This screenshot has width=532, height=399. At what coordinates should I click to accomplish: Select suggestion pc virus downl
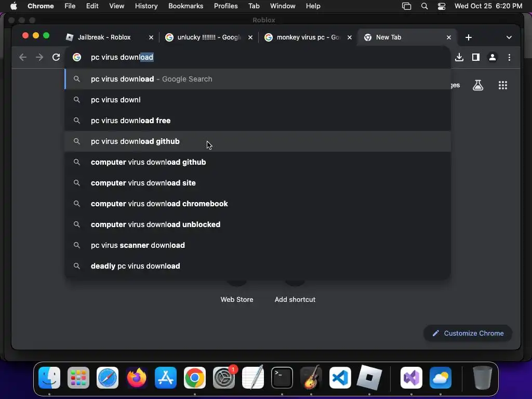click(x=258, y=100)
